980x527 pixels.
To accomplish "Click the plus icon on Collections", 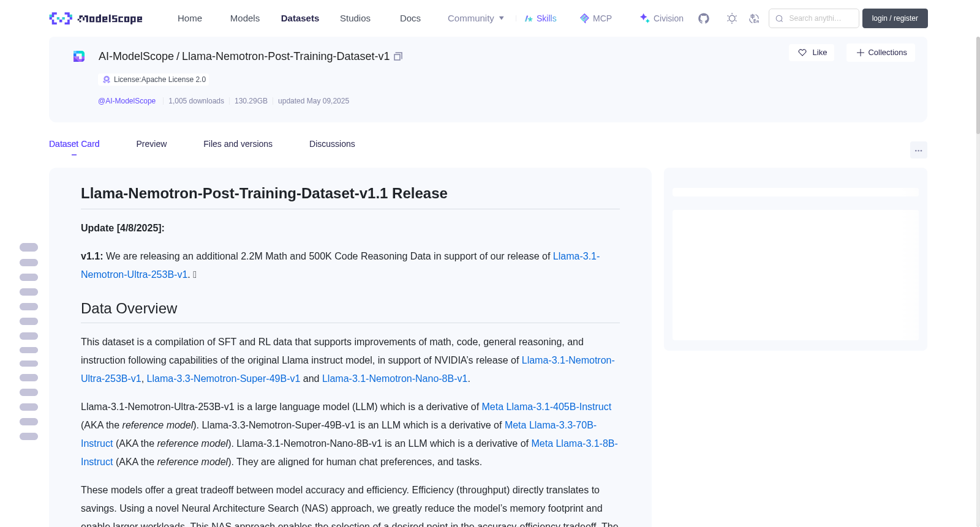I will [860, 53].
